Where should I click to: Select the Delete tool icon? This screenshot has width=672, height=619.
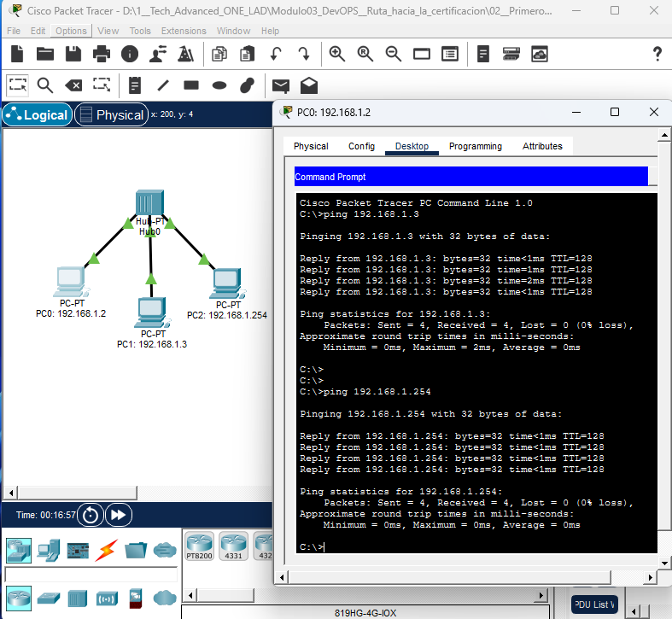point(73,85)
